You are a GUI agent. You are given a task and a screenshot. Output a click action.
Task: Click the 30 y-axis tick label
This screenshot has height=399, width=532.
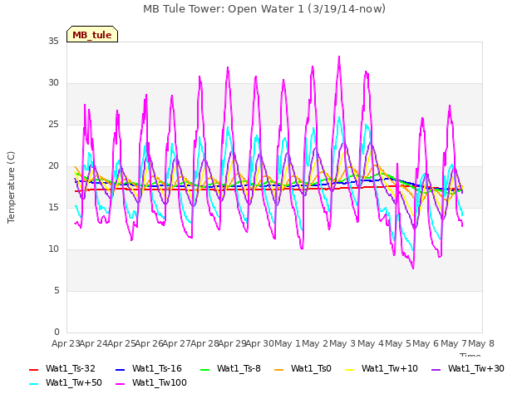[53, 83]
